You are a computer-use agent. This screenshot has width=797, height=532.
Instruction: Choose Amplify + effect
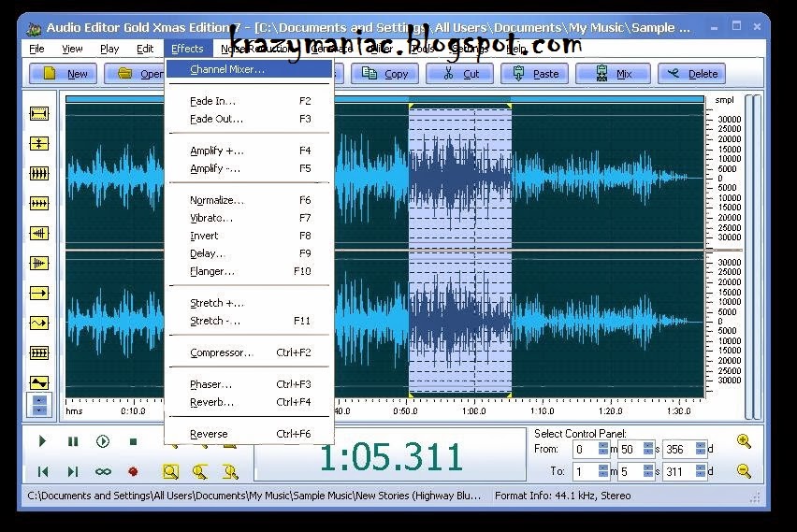point(250,151)
